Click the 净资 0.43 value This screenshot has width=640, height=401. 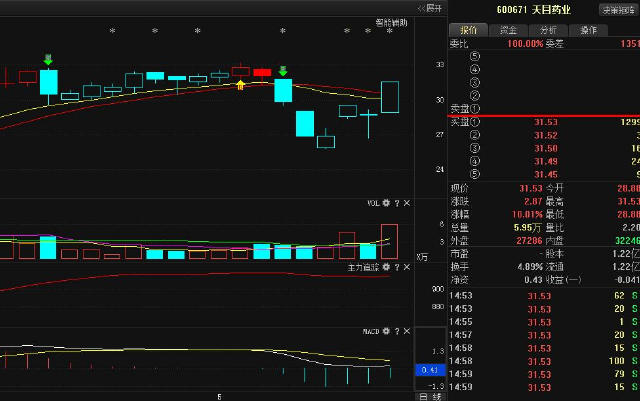[533, 280]
